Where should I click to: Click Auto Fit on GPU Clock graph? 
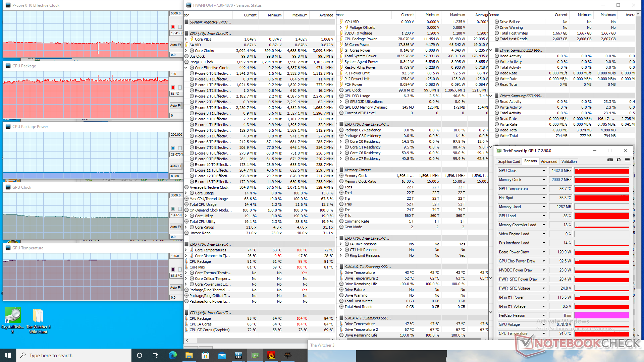tap(175, 227)
